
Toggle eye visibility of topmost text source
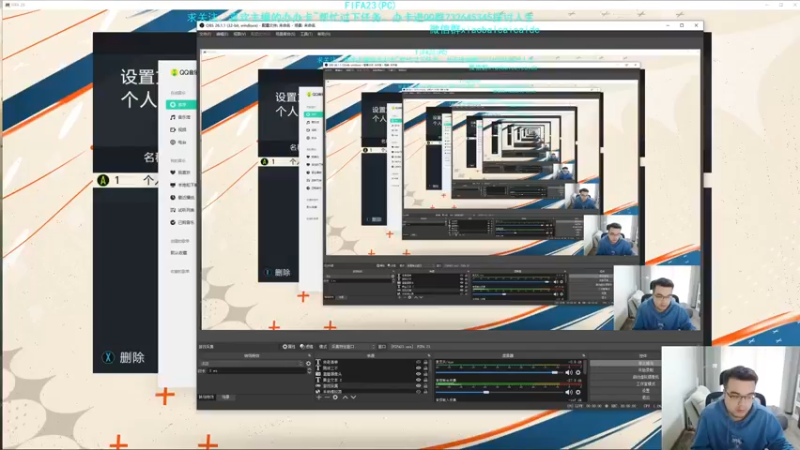[418, 362]
